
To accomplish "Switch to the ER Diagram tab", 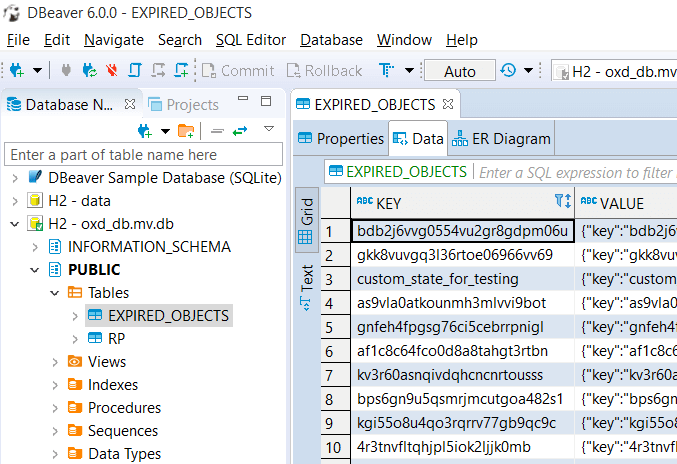I will coord(501,139).
